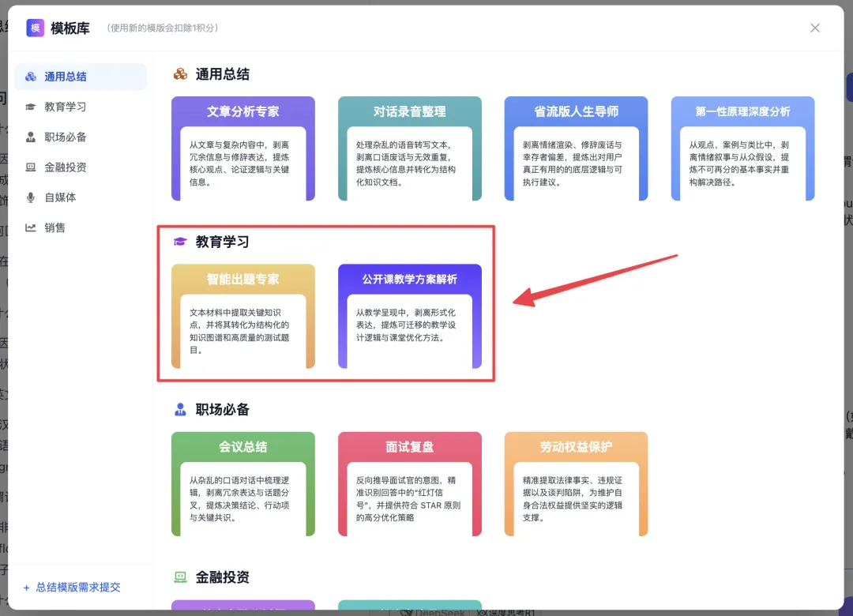
Task: Click the note 使用新的模版会扣除1积分
Action: [x=162, y=28]
